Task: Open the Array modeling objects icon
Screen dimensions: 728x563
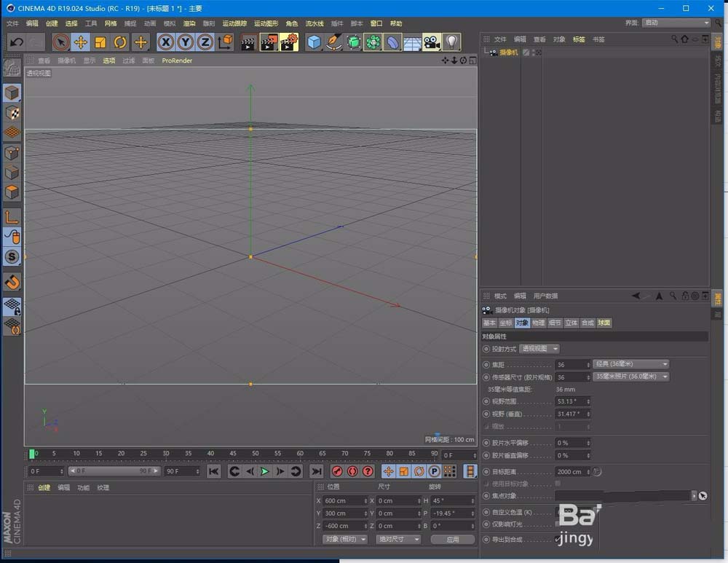Action: (x=373, y=42)
